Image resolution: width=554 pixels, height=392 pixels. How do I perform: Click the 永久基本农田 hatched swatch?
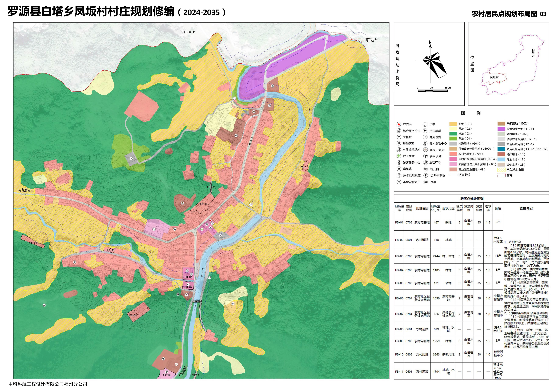point(501,170)
